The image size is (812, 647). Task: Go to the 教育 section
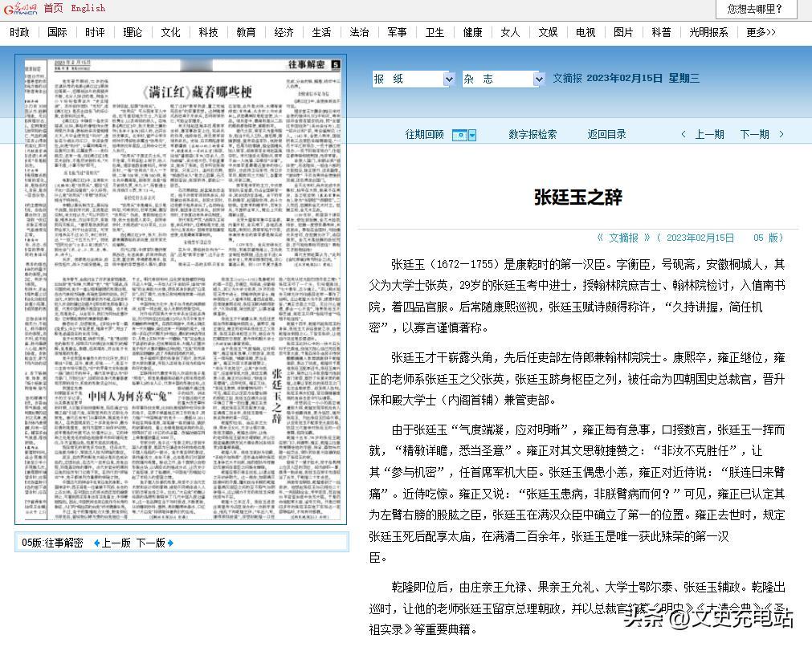click(246, 32)
